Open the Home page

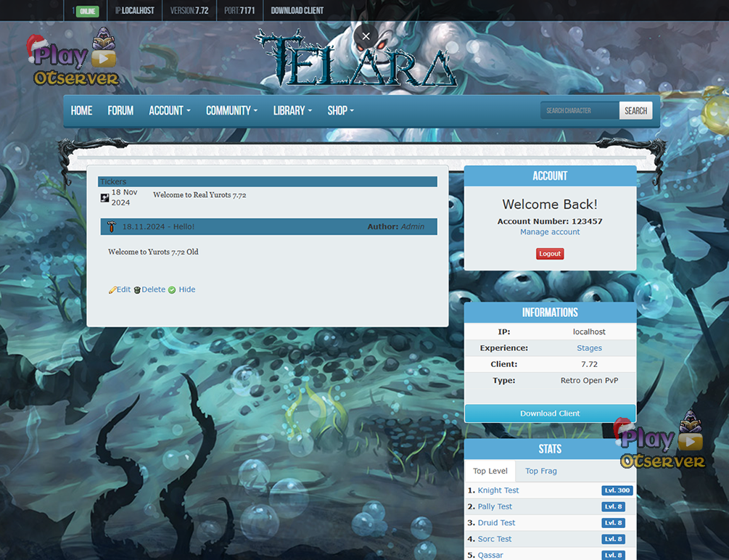(81, 111)
